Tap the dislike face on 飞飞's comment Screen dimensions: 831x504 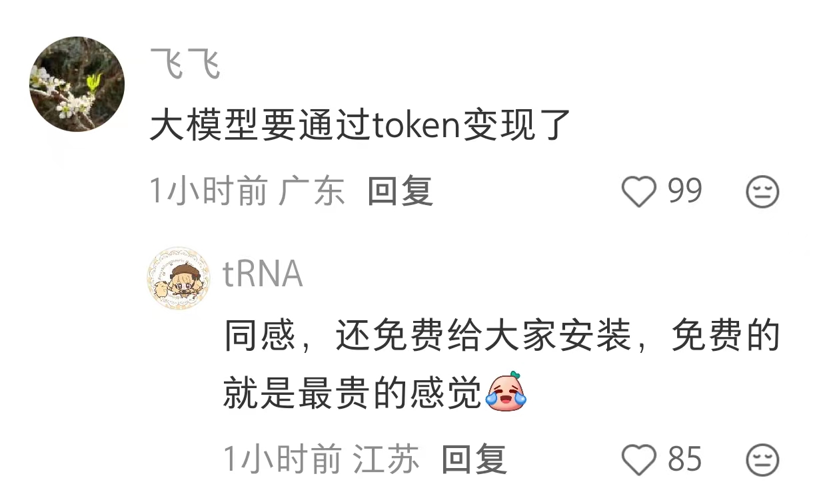(762, 193)
